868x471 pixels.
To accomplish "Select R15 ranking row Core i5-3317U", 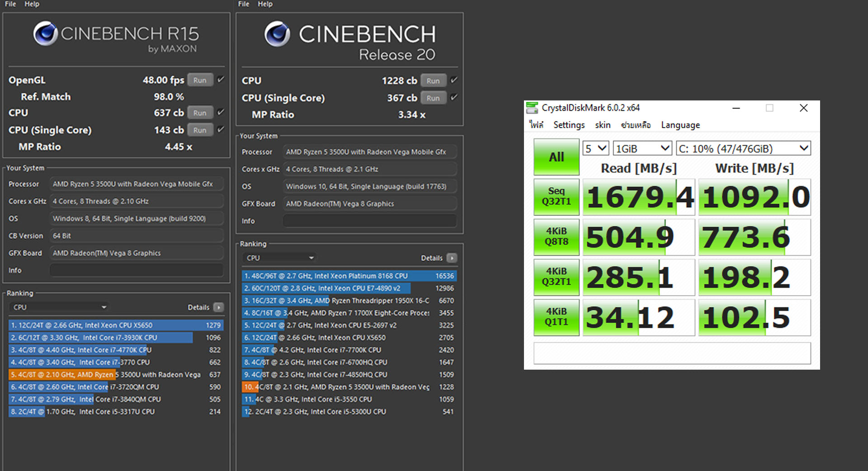I will 116,412.
